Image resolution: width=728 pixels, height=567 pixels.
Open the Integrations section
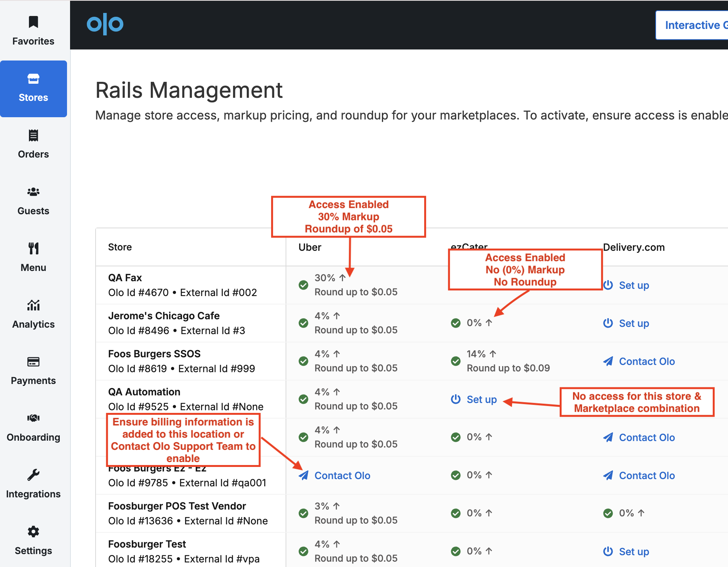click(34, 484)
